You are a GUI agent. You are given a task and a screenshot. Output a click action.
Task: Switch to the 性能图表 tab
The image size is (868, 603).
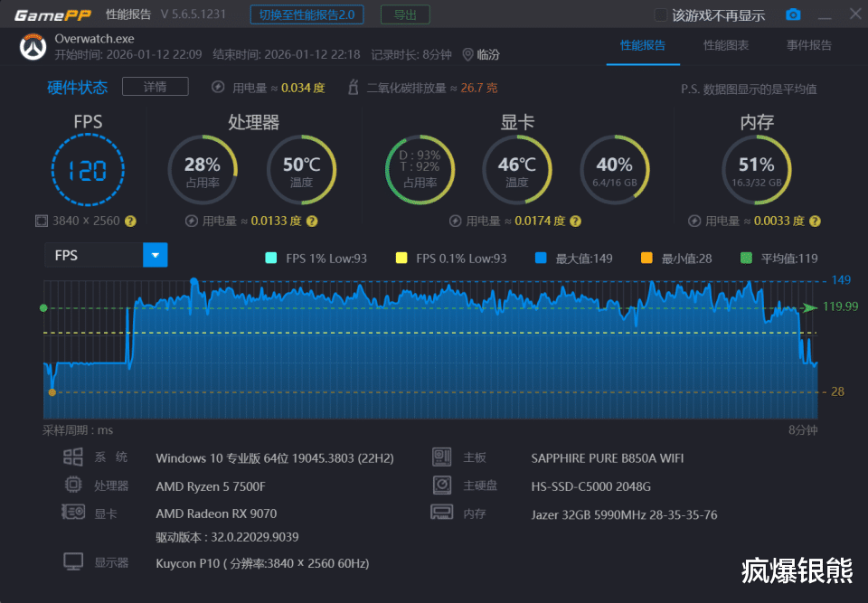point(726,45)
